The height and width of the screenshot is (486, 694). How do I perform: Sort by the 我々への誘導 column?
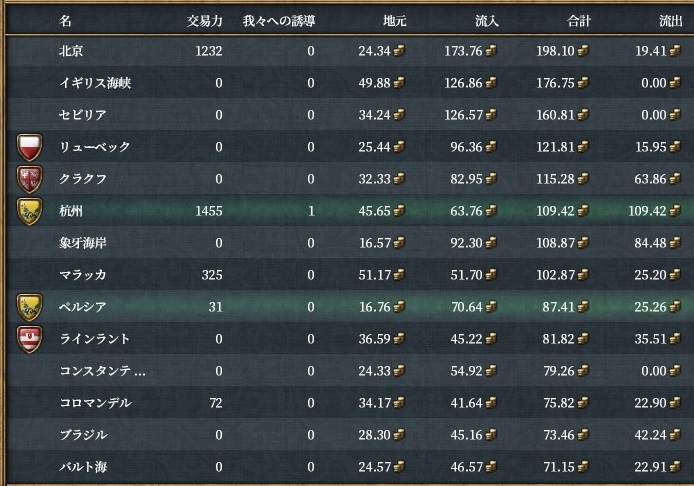(278, 20)
